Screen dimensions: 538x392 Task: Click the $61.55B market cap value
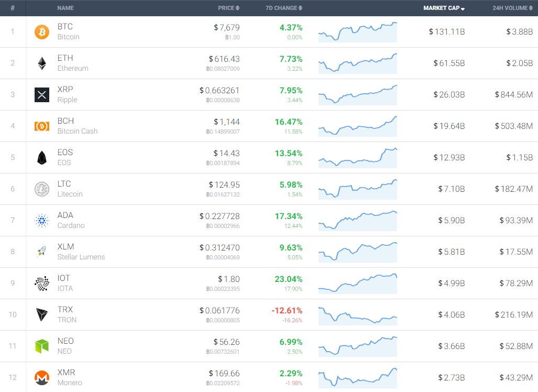[449, 63]
